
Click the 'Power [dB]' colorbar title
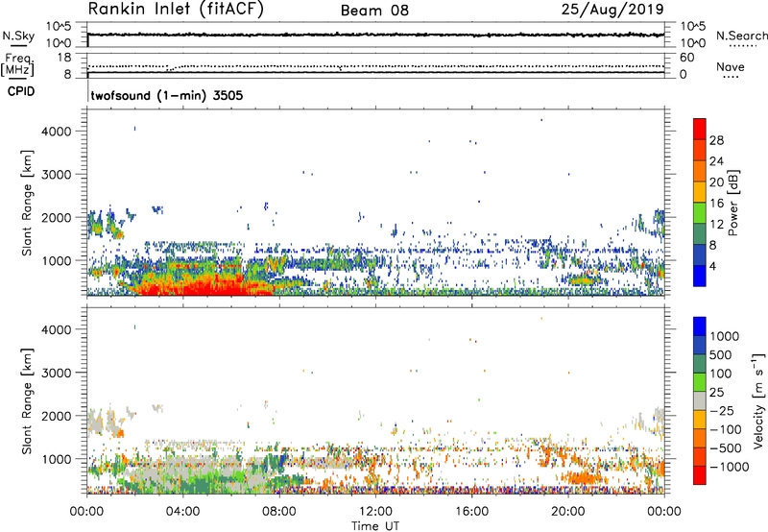pyautogui.click(x=733, y=203)
